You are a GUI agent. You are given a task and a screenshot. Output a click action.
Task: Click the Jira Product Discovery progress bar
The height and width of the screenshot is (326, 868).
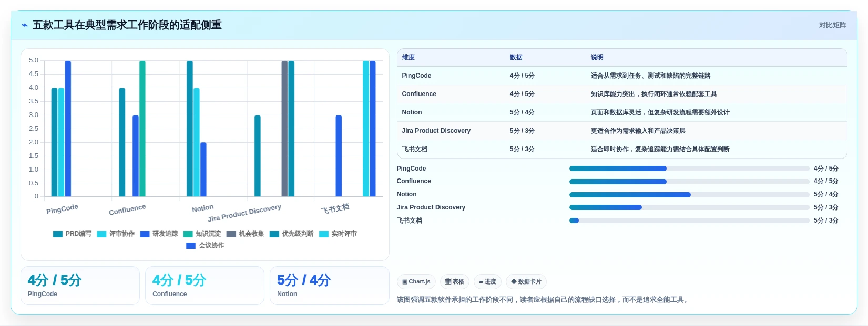click(689, 207)
